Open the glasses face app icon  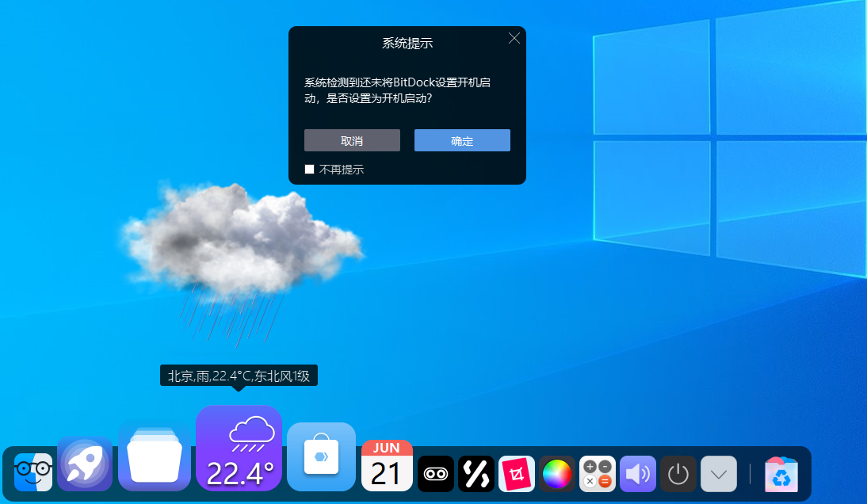(x=32, y=472)
